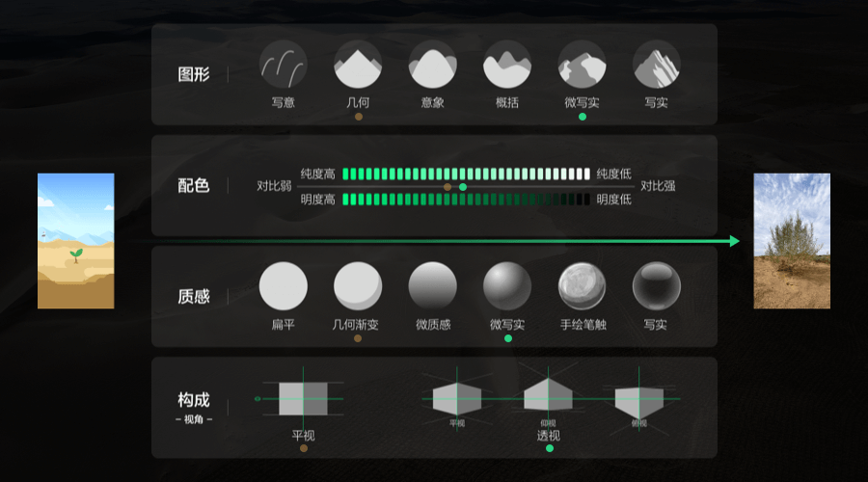Click the 明度高 label
This screenshot has width=868, height=482.
(317, 200)
